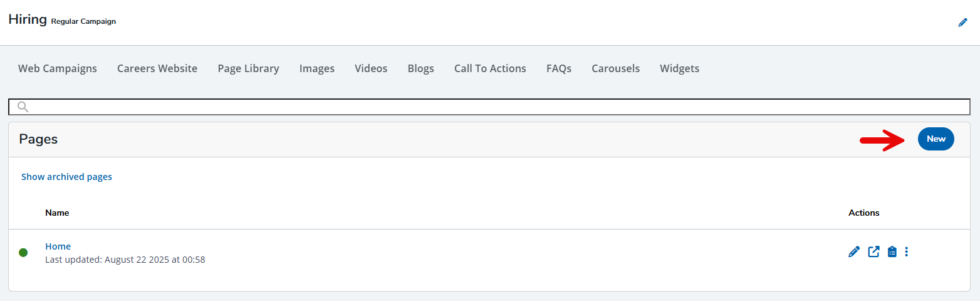The image size is (980, 301).
Task: Switch to Web Campaigns tab
Action: click(x=58, y=68)
